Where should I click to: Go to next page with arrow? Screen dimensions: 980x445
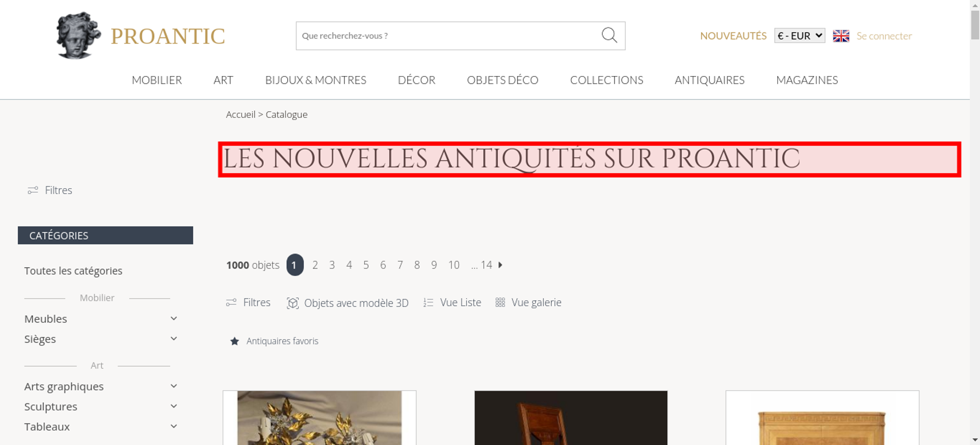500,265
